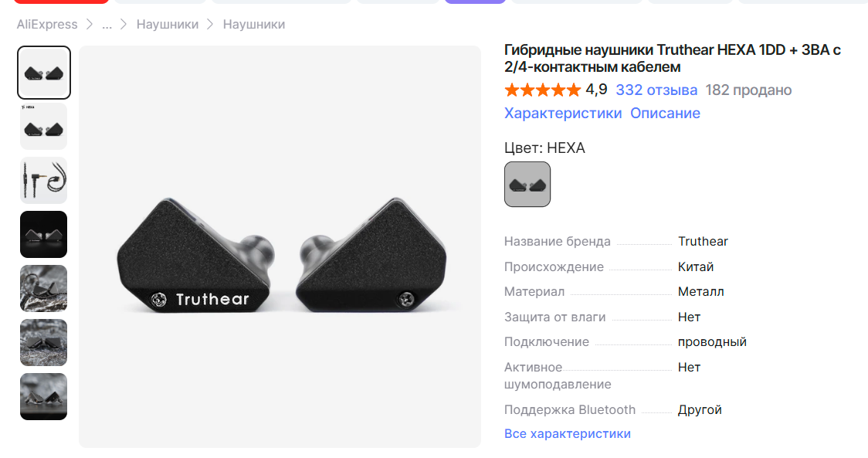This screenshot has height=458, width=868.
Task: Open the HEXA-labeled second thumbnail
Action: coord(44,126)
